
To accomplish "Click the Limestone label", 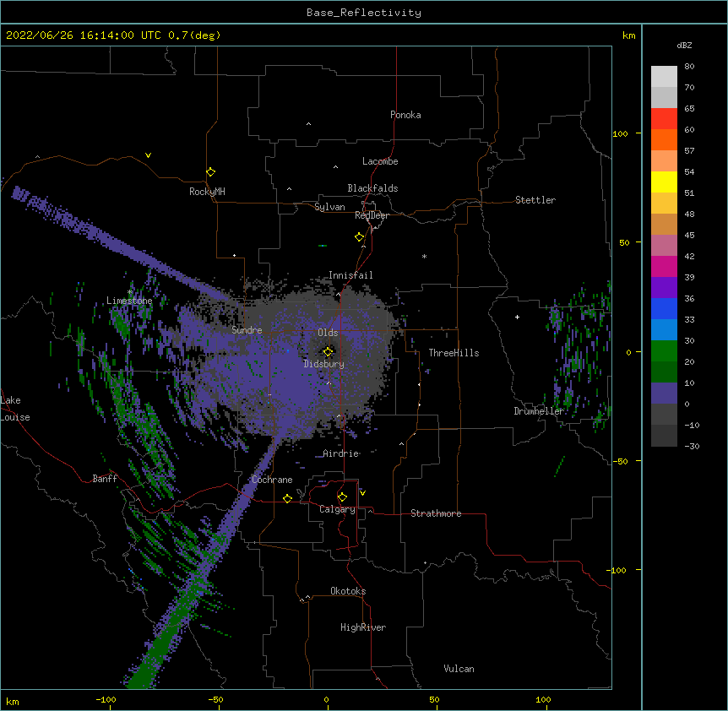I will point(129,301).
